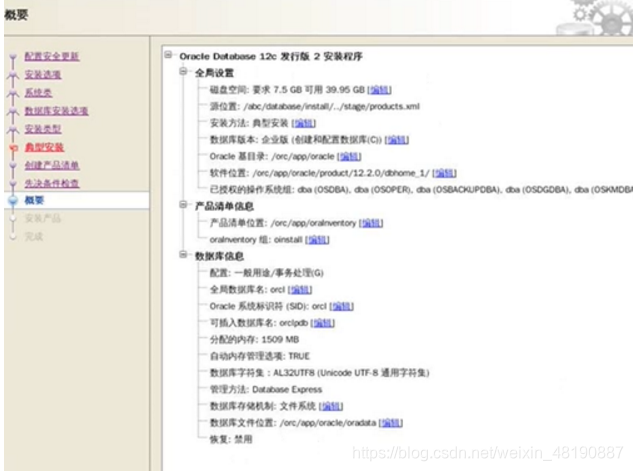The image size is (633, 471).
Task: Edit the 数据库文件位置 path
Action: pyautogui.click(x=391, y=423)
